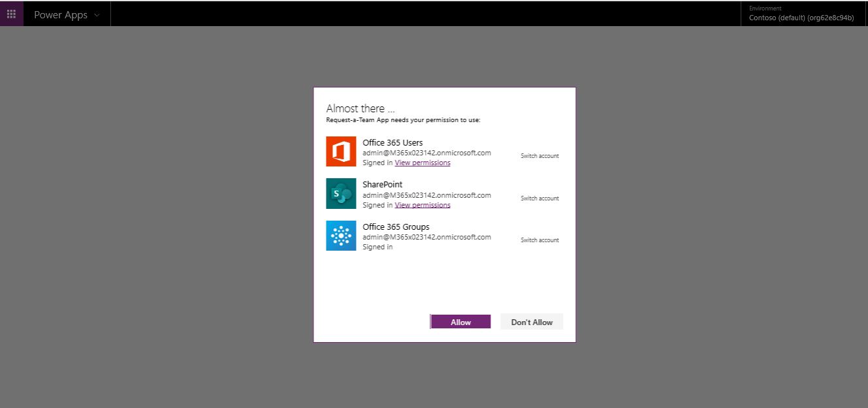
Task: View permissions for Office 365 Users
Action: 423,163
